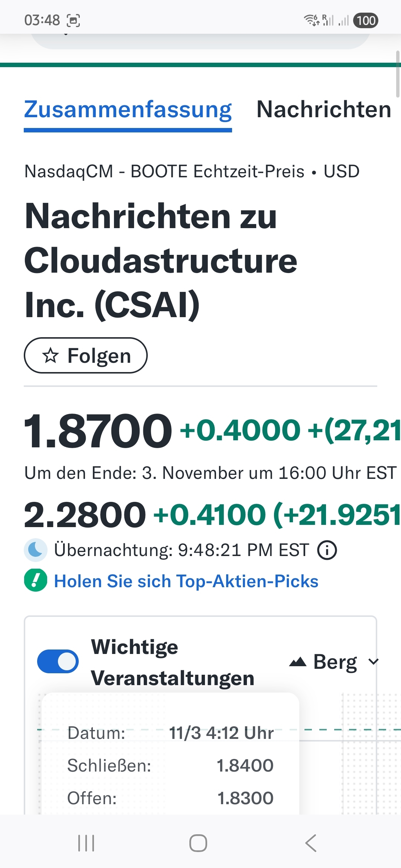
Task: Click the battery indicator showing 100
Action: (365, 21)
